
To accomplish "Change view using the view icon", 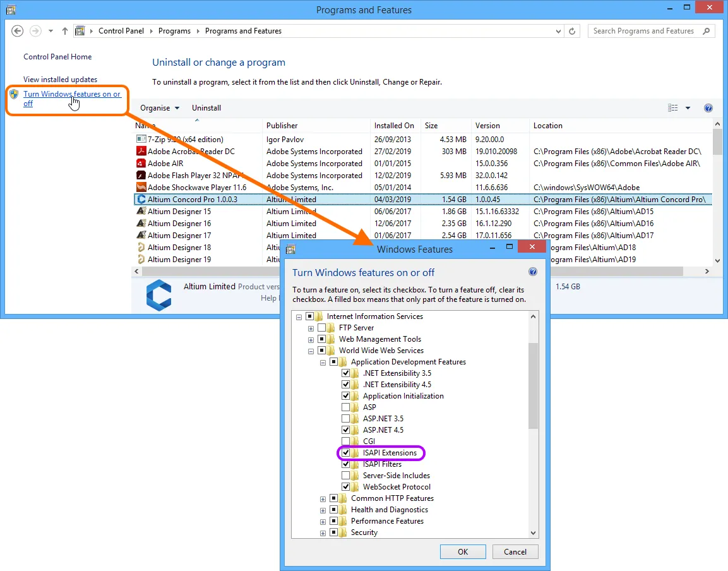I will (672, 108).
